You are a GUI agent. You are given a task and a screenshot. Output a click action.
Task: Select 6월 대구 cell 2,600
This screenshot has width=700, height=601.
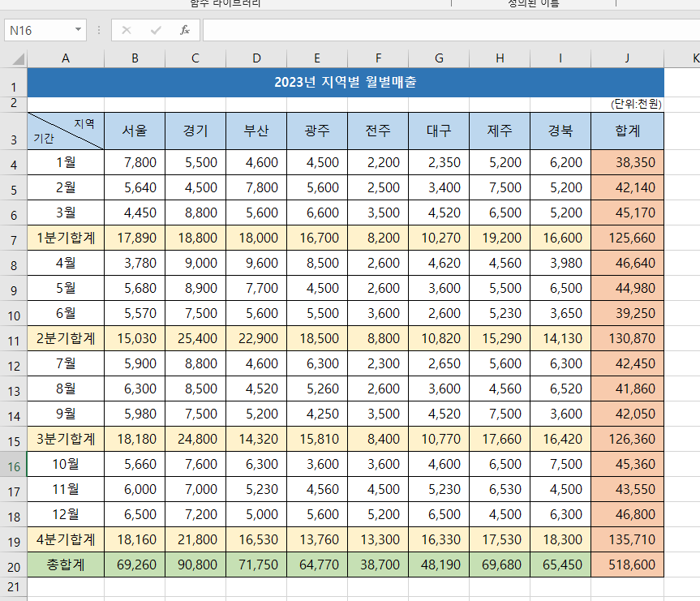[x=439, y=313]
